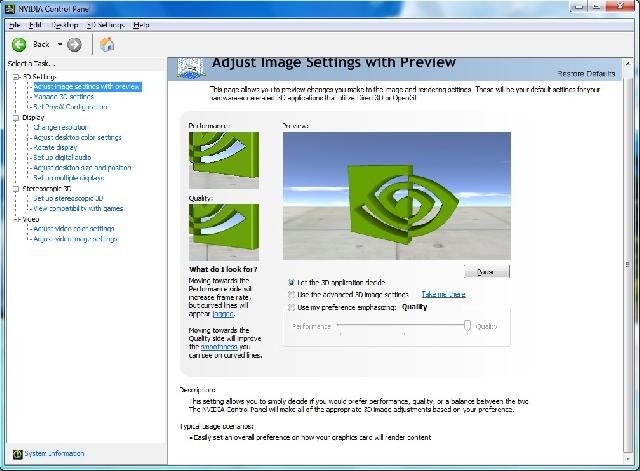This screenshot has width=640, height=471.
Task: Open Back history dropdown arrow
Action: 60,44
